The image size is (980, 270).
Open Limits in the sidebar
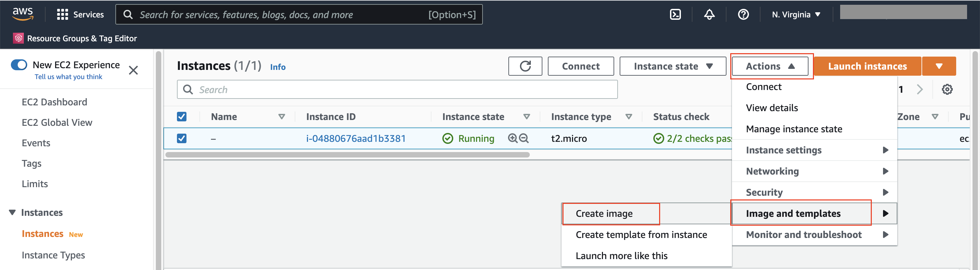(35, 184)
